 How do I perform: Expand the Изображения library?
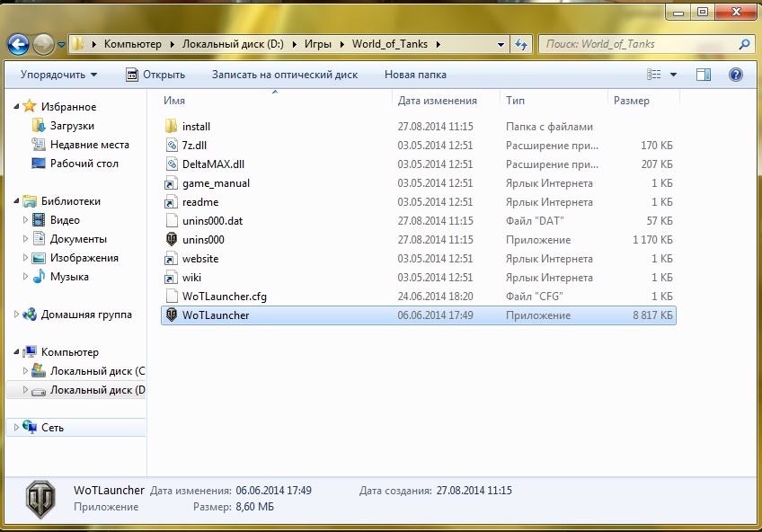[x=26, y=258]
